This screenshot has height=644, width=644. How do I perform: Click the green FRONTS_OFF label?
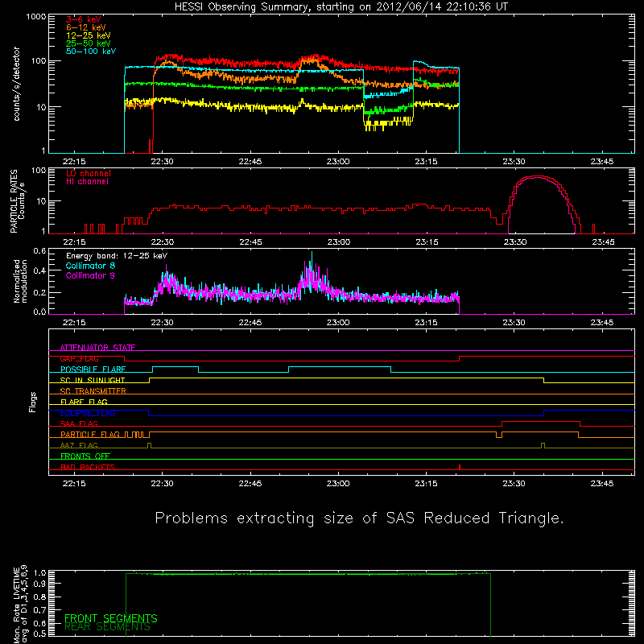coord(85,456)
